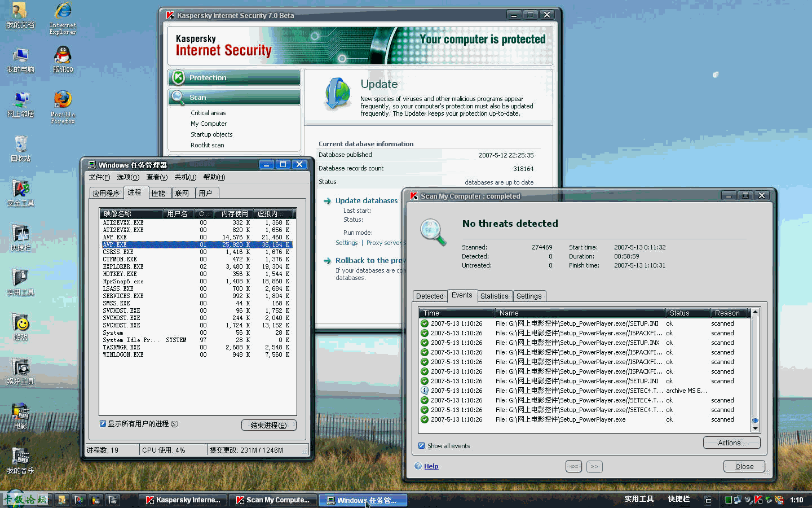
Task: Switch to Statistics tab in scan window
Action: (495, 296)
